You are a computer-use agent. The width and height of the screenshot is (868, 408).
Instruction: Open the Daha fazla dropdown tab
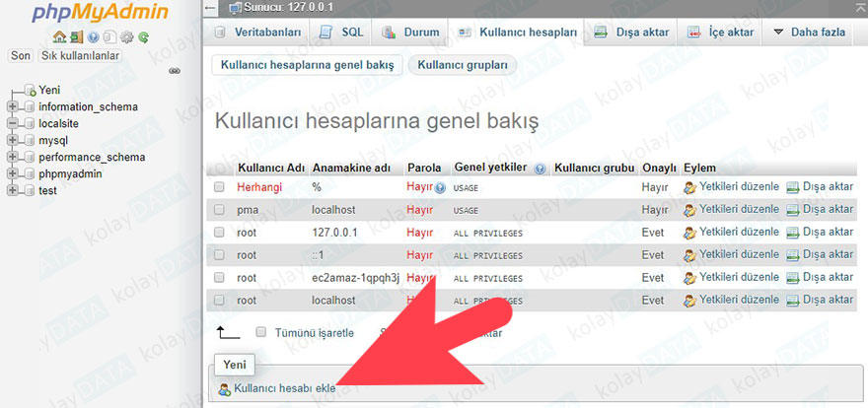coord(809,33)
